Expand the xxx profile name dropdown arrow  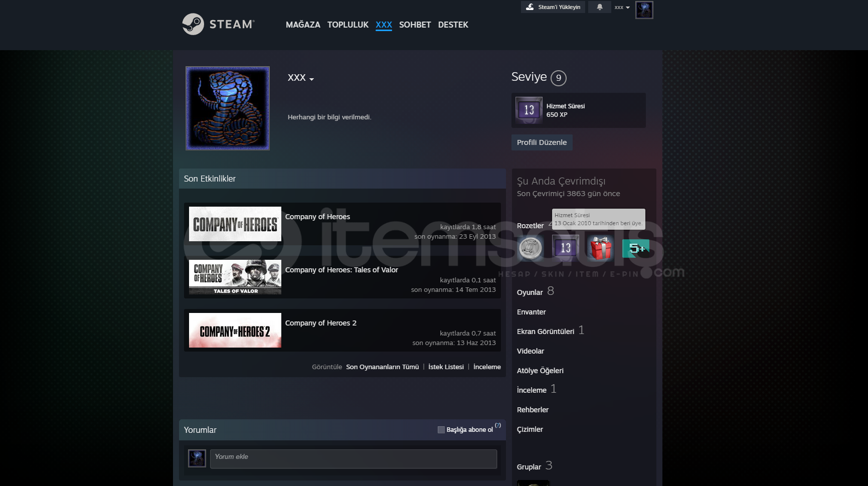coord(312,79)
